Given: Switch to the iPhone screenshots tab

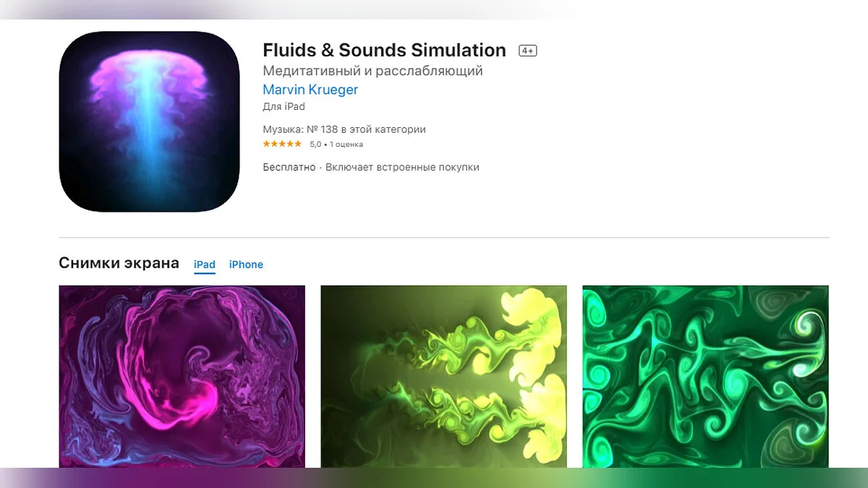Looking at the screenshot, I should [246, 265].
